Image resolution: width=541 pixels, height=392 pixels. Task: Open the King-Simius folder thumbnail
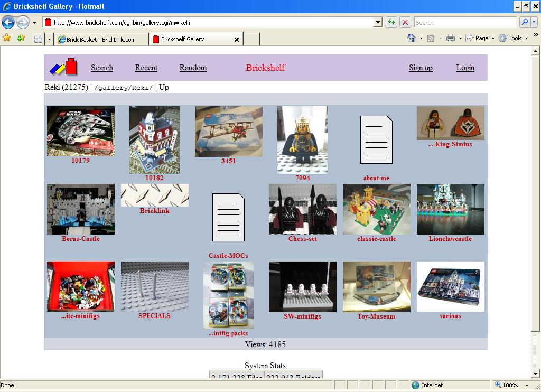pos(450,123)
